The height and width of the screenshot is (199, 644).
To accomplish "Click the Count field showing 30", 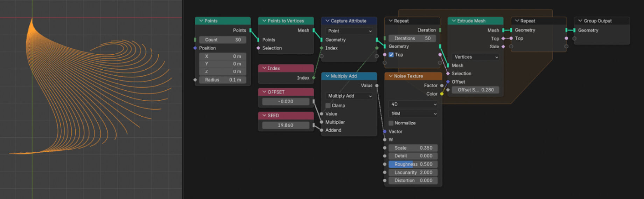I will pos(223,40).
